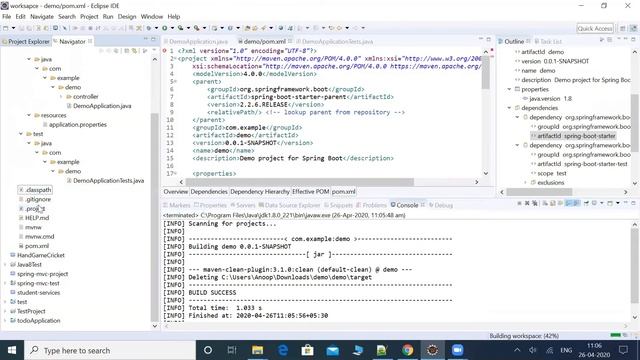Open Microsoft Store from the taskbar
This screenshot has width=640, height=360.
tap(307, 350)
